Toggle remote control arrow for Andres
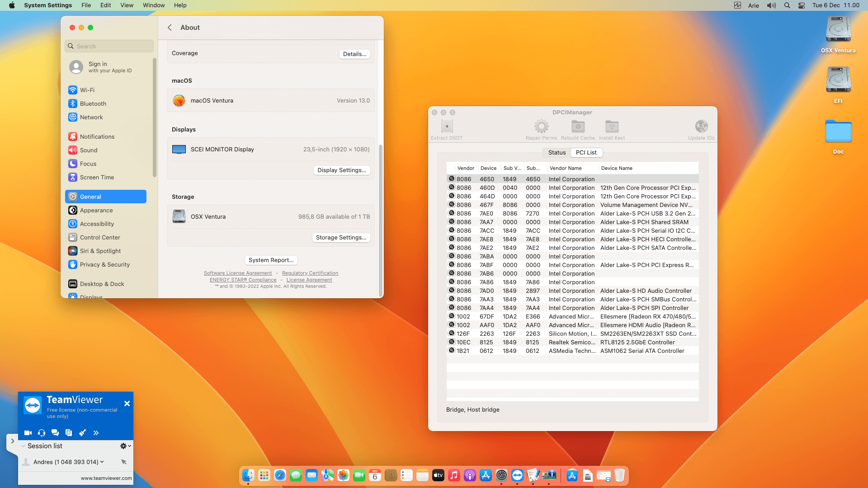Screen dimensions: 868x488 (124, 462)
